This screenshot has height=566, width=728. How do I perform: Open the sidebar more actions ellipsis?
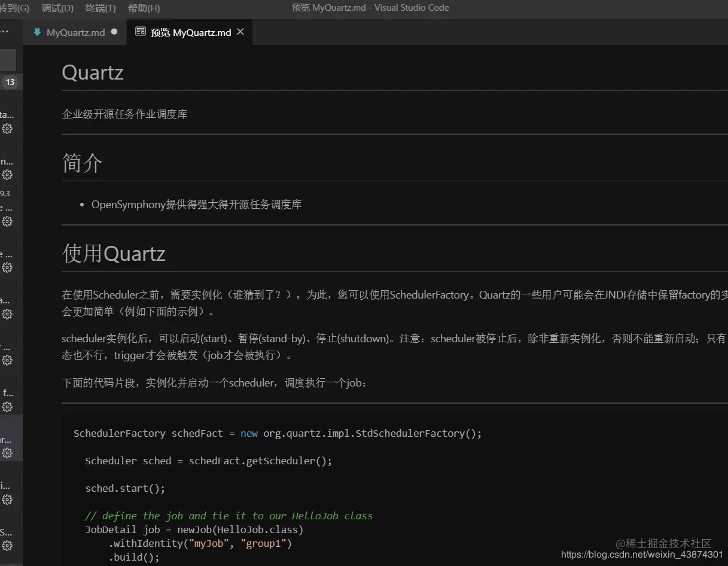point(4,32)
